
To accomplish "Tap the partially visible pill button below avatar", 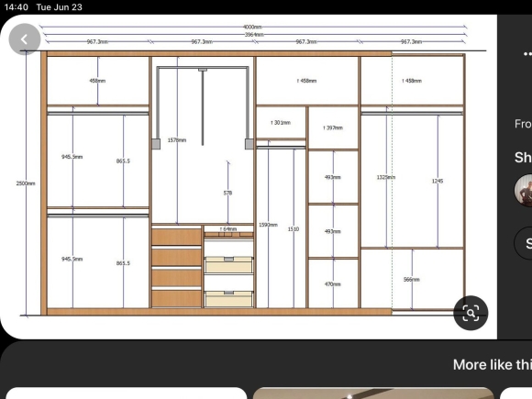I will pos(523,243).
